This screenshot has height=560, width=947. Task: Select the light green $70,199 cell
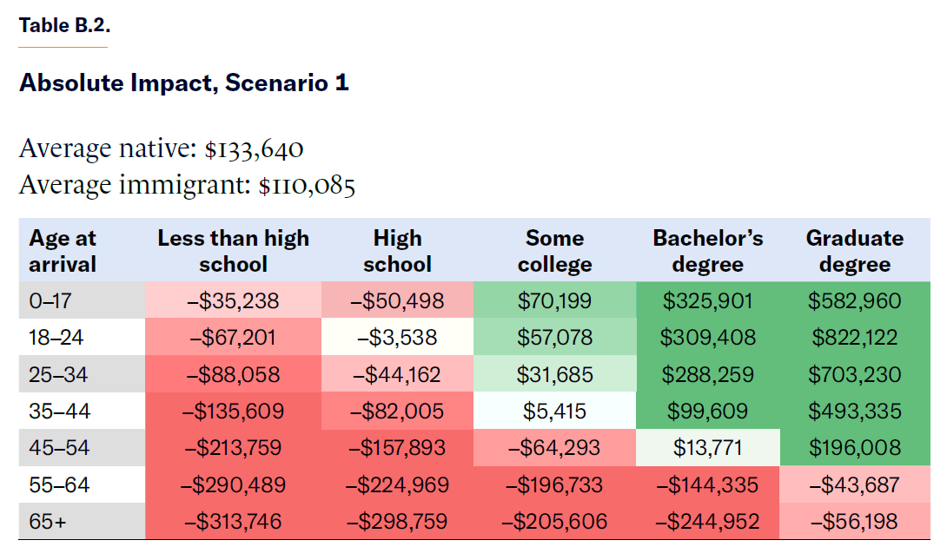[x=554, y=300]
